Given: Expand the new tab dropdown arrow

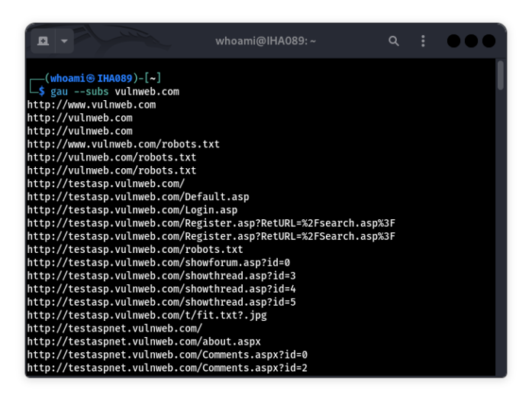Looking at the screenshot, I should [64, 41].
